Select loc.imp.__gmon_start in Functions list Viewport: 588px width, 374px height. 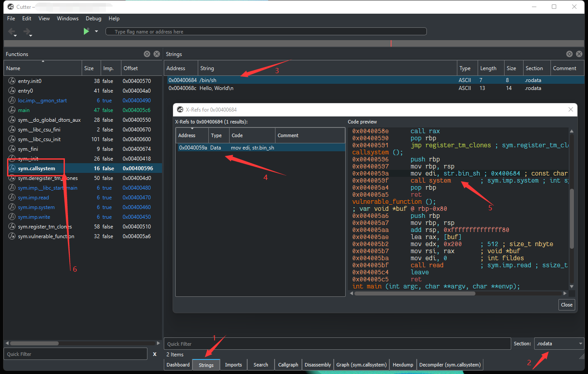tap(83, 101)
